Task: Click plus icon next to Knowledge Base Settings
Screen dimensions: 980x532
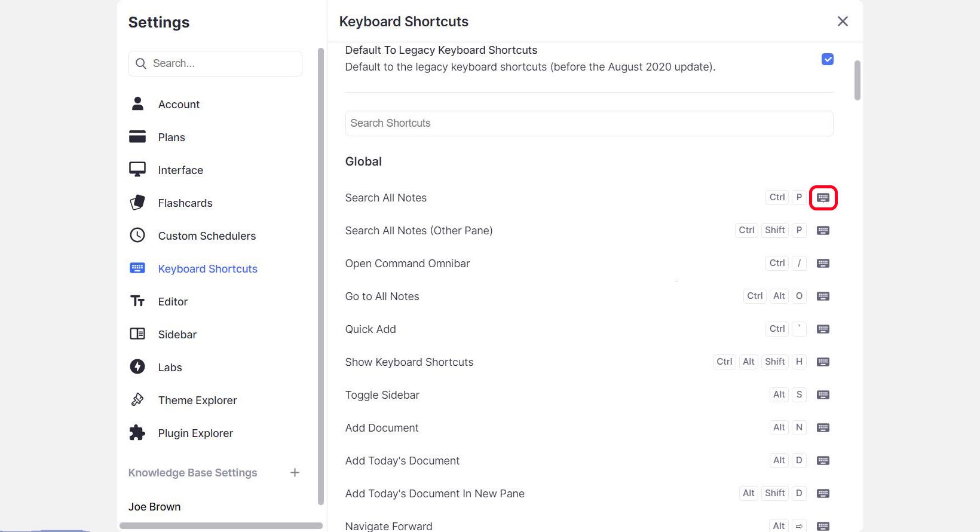Action: click(295, 473)
